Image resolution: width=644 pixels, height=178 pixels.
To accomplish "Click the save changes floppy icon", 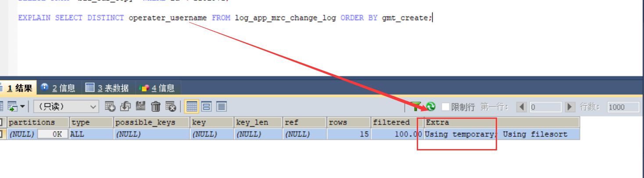I will pyautogui.click(x=140, y=106).
